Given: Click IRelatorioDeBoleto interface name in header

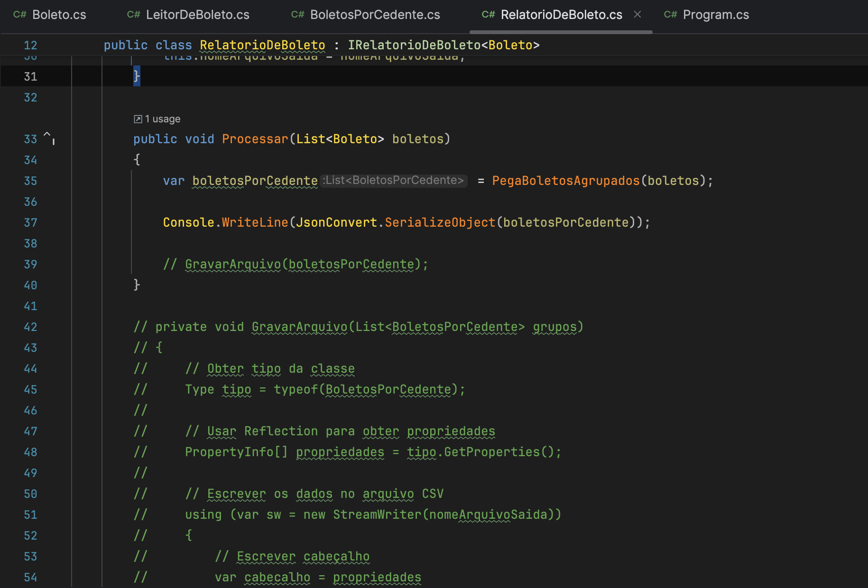Looking at the screenshot, I should (414, 45).
